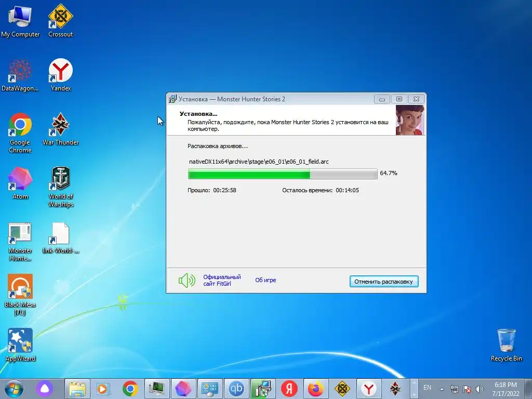Open qBittorrent from the taskbar
This screenshot has width=532, height=399.
coord(236,389)
